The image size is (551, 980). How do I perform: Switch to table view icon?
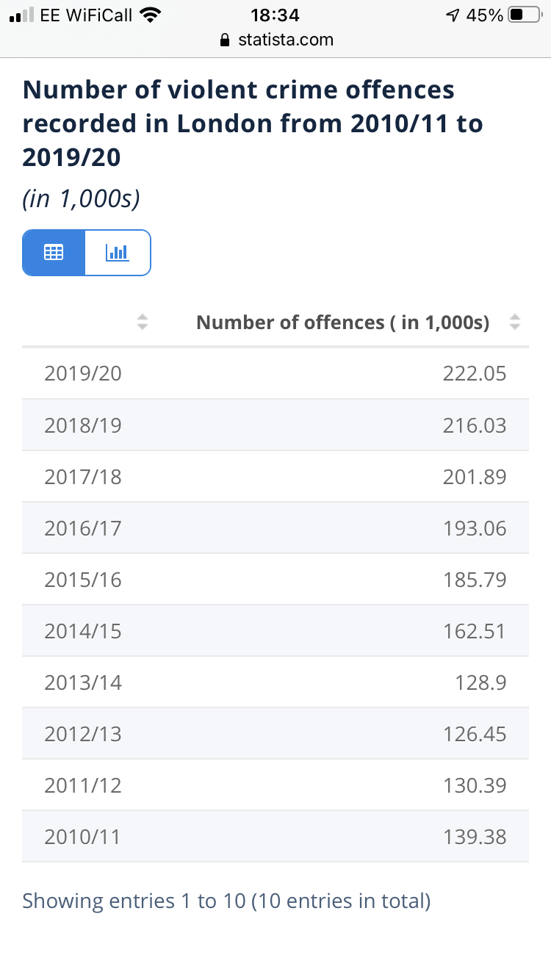point(54,253)
